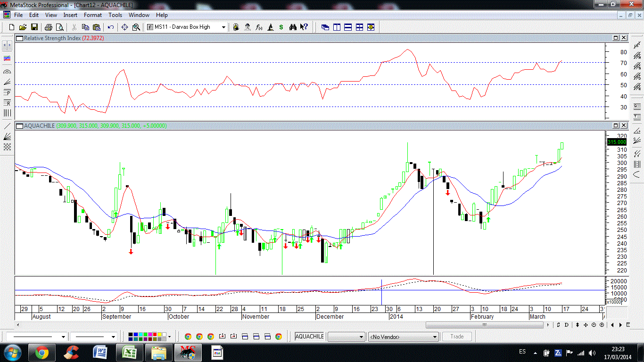Print the chart using the printer icon
This screenshot has height=362, width=644.
(48, 27)
